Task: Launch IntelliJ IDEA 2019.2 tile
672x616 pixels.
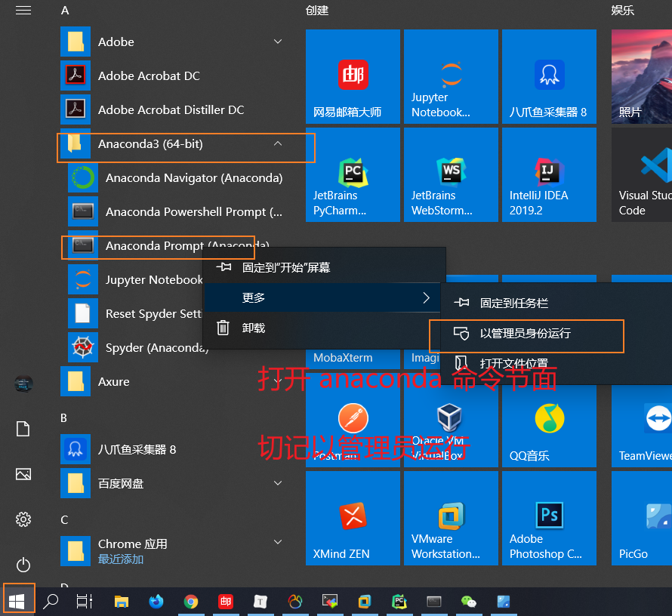Action: point(549,175)
